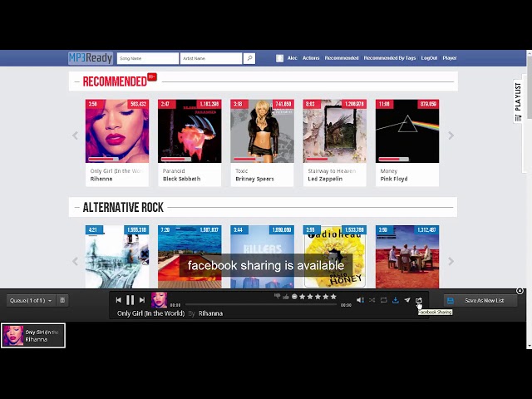
Task: Close the player bar with X icon
Action: point(520,291)
